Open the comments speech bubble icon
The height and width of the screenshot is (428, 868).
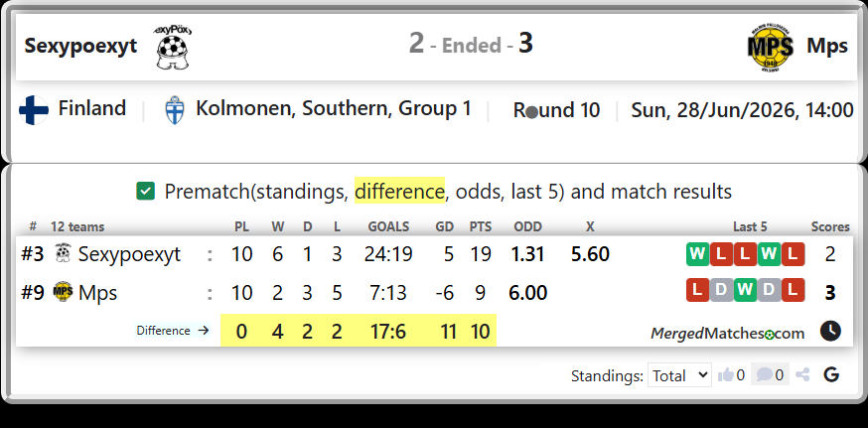764,374
